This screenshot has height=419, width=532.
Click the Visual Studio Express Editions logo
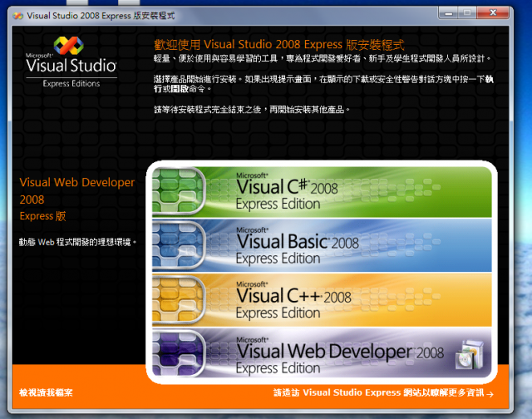point(71,62)
